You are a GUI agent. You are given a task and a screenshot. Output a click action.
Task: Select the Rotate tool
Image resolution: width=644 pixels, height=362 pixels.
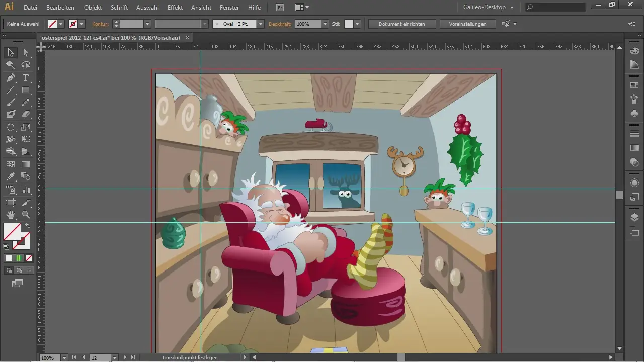coord(11,127)
